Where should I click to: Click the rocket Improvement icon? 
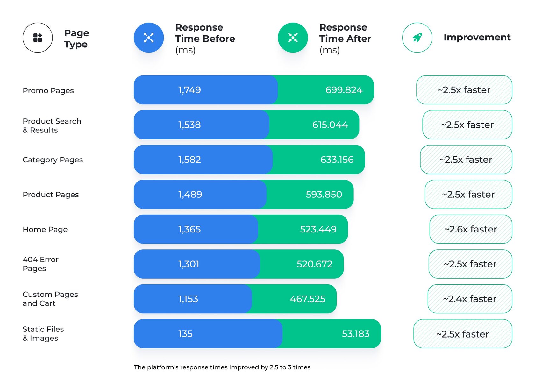click(x=417, y=38)
